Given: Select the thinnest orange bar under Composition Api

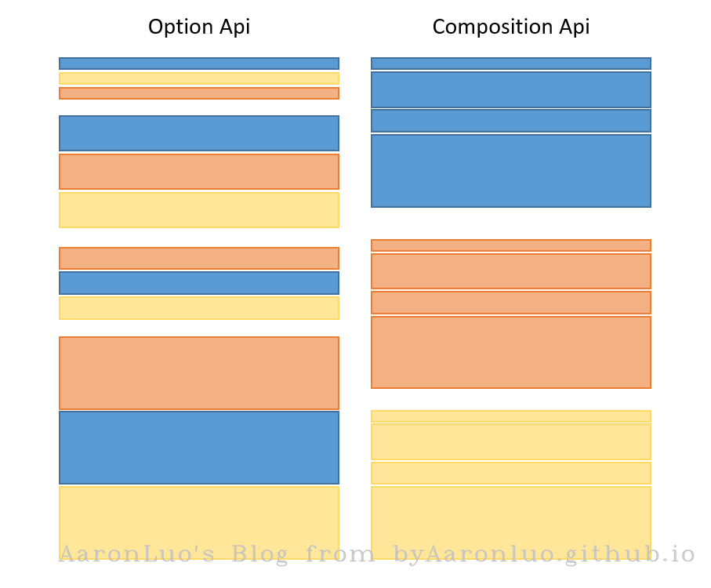Looking at the screenshot, I should [510, 245].
